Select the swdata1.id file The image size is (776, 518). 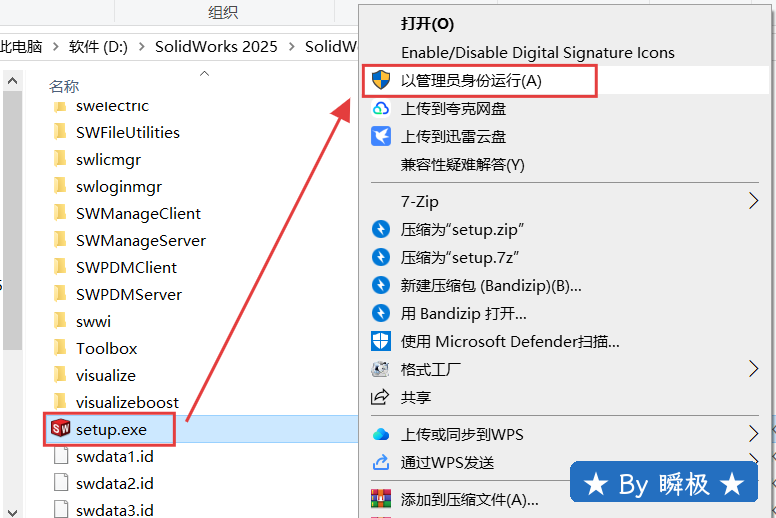114,456
